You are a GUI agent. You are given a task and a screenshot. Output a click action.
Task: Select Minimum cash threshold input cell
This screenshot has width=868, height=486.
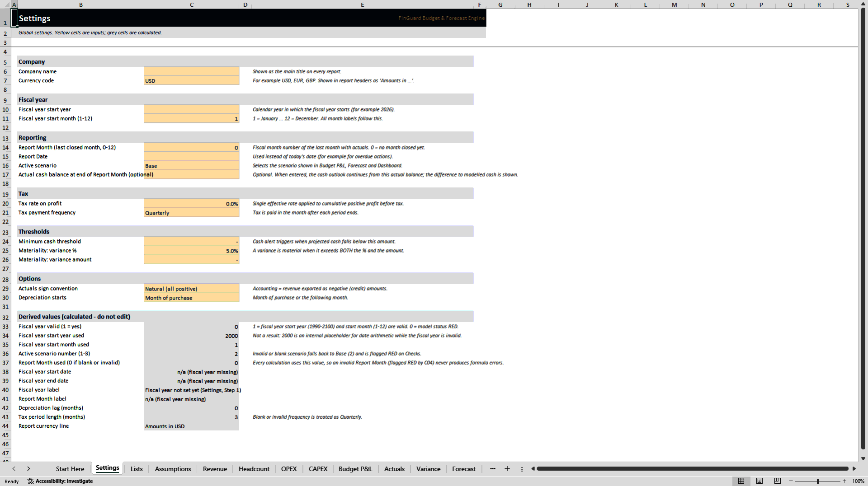click(191, 241)
